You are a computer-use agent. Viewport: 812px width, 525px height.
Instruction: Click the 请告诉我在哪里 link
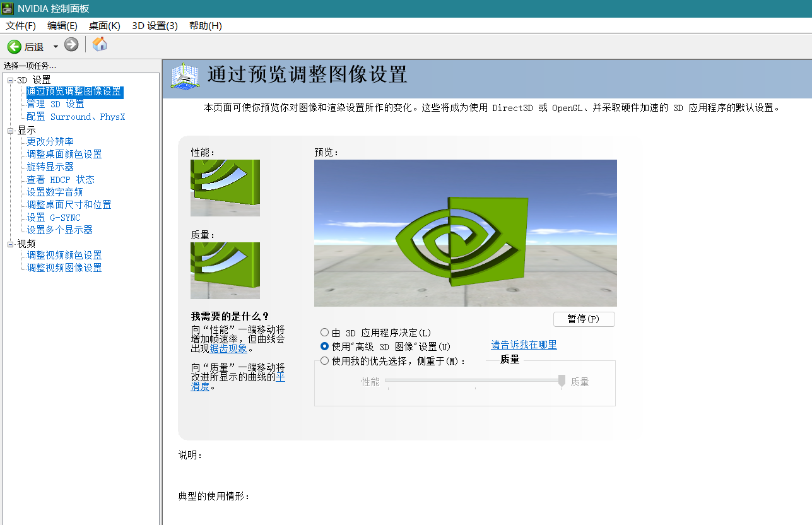[x=524, y=345]
